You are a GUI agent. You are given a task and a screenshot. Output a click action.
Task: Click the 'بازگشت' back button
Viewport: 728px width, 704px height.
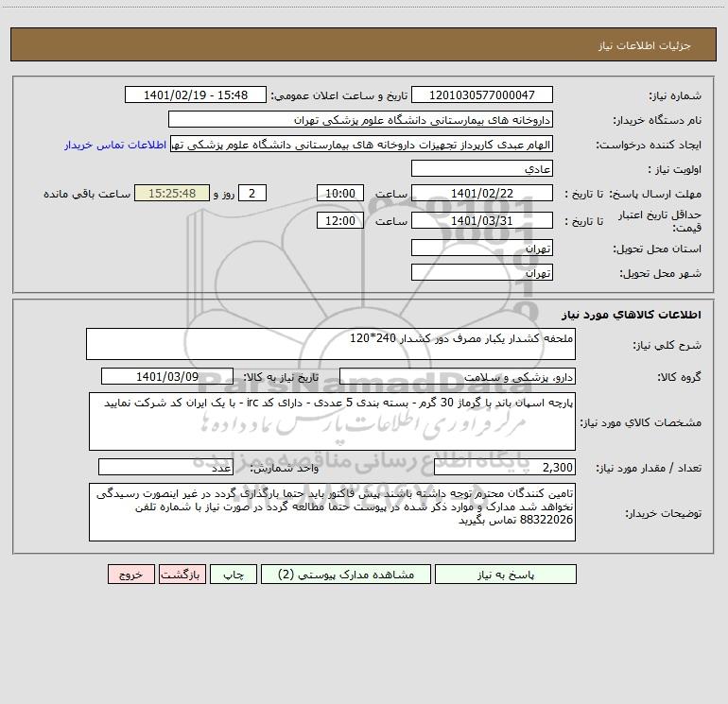[182, 574]
